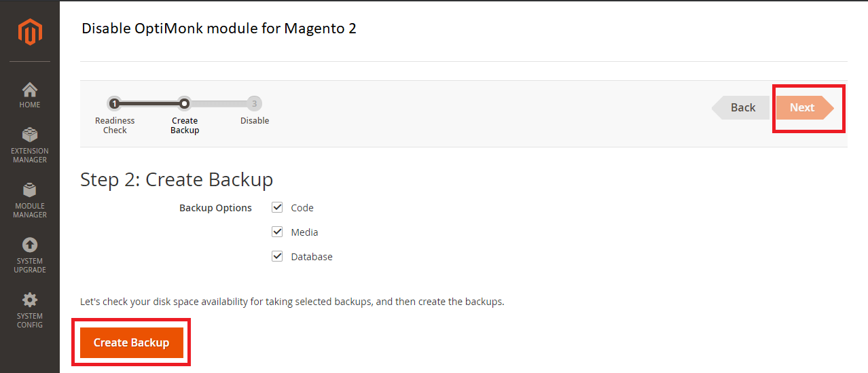Click the orange Create Backup button
The height and width of the screenshot is (373, 868).
131,342
